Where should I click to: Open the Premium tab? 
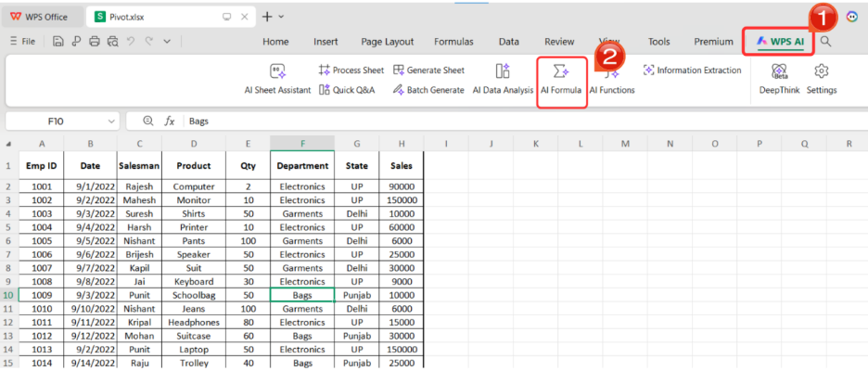click(713, 42)
